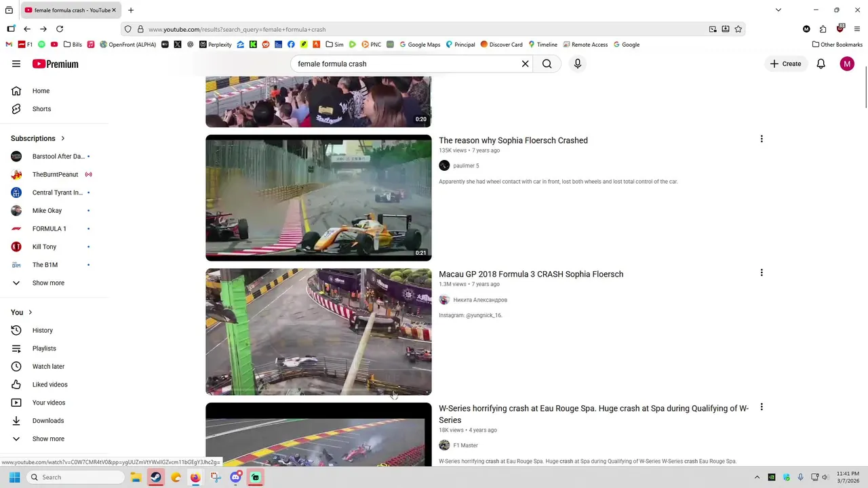Open the Firefox extensions puzzle icon
This screenshot has width=868, height=488.
coord(823,29)
